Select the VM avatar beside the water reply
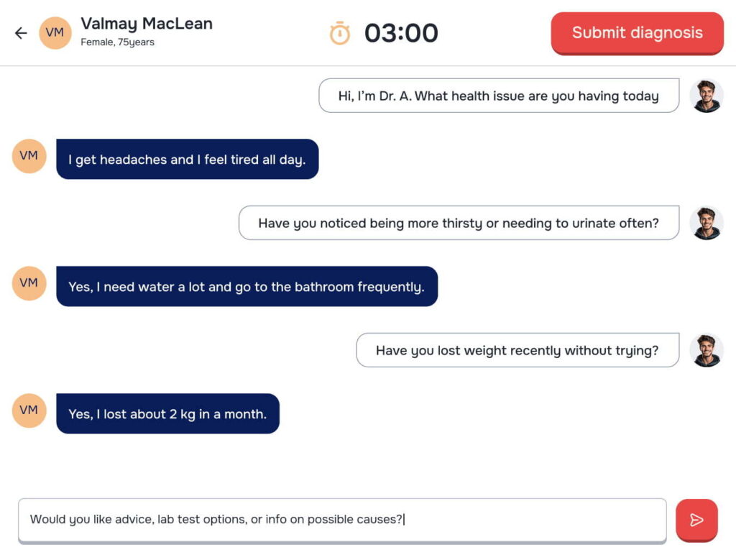736x560 pixels. click(29, 283)
